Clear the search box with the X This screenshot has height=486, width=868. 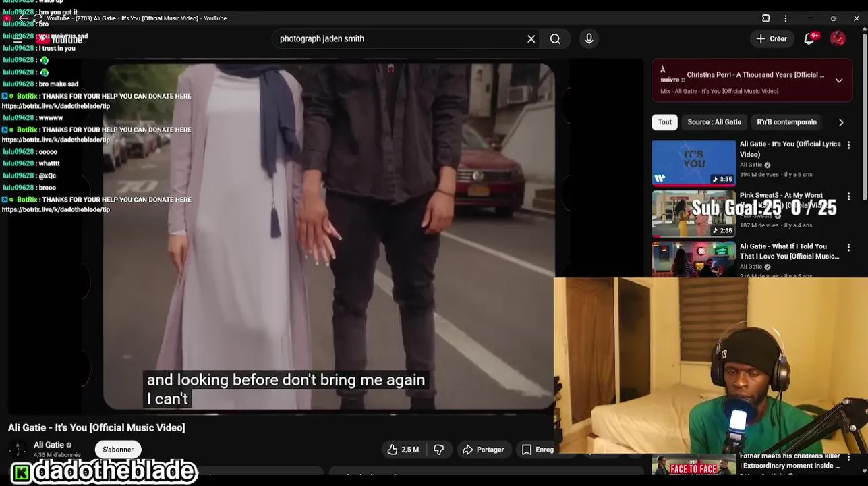pos(531,39)
